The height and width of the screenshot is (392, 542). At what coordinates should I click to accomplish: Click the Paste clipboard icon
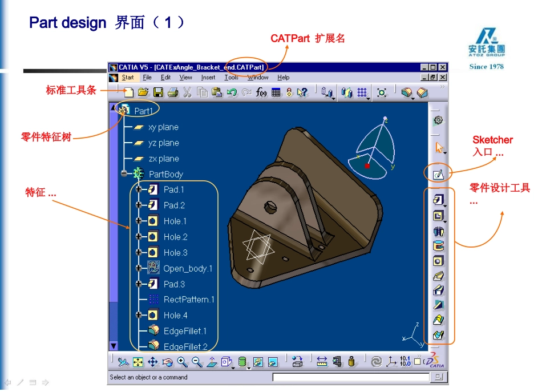click(x=217, y=92)
